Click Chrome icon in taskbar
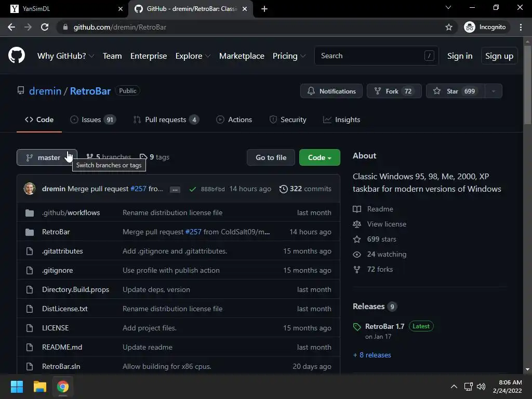 [x=62, y=387]
